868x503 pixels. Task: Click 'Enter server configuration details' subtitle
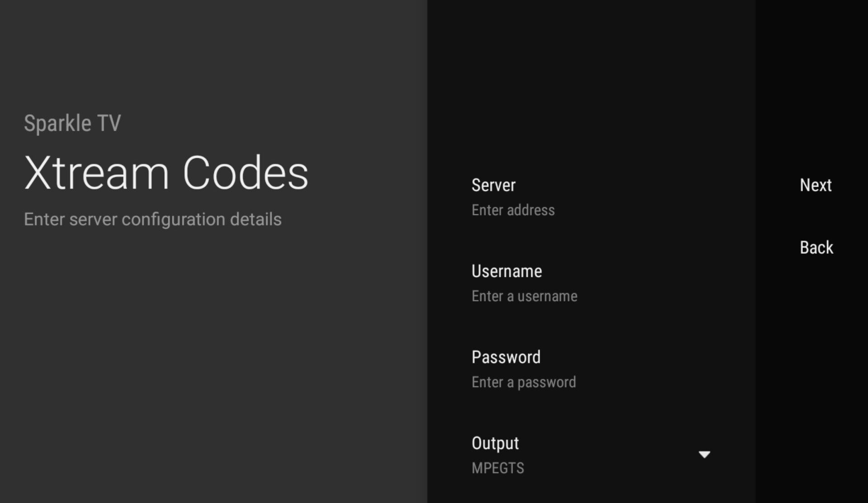(x=152, y=220)
